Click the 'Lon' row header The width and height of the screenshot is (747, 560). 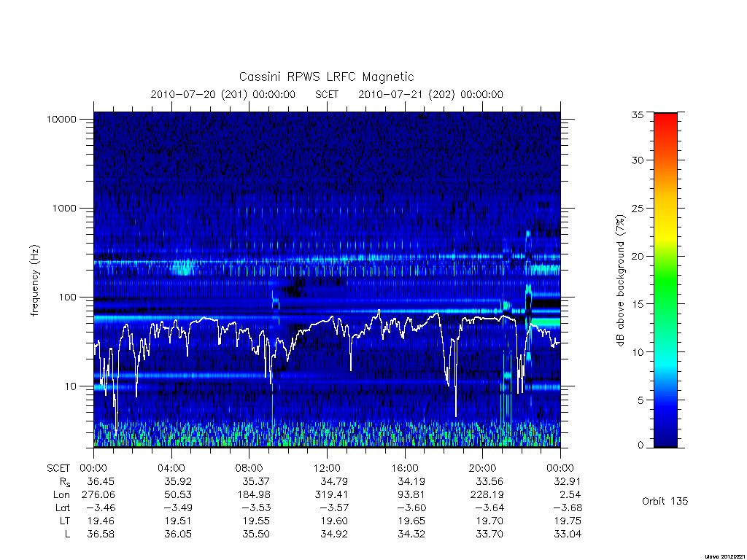(61, 495)
